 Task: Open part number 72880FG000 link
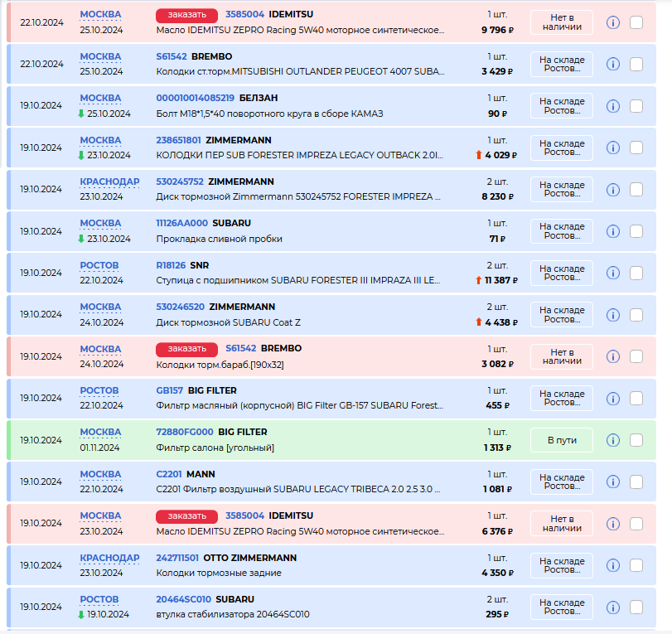pyautogui.click(x=185, y=432)
